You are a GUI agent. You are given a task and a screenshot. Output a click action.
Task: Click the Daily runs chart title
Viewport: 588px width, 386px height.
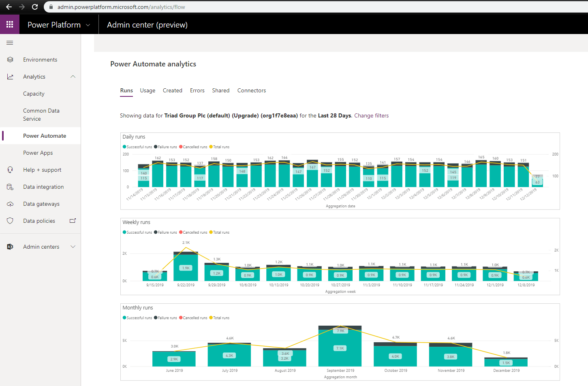(x=134, y=137)
